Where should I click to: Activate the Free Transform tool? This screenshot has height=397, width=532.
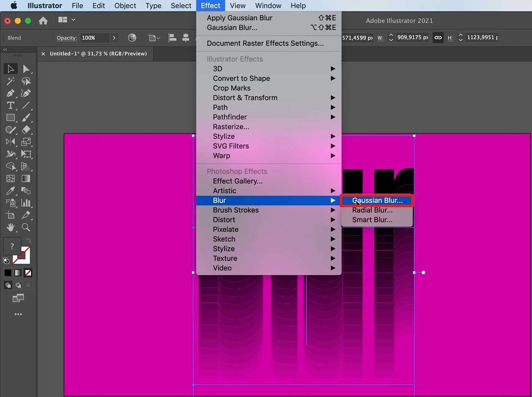pyautogui.click(x=26, y=154)
